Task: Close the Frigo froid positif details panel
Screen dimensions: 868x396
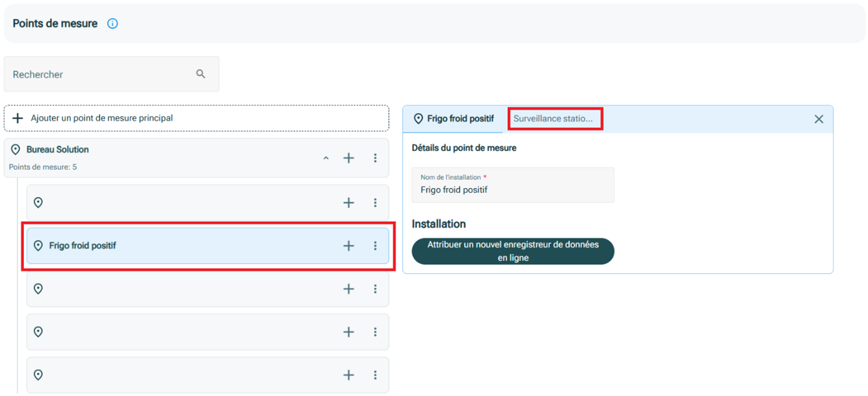Action: click(x=819, y=119)
